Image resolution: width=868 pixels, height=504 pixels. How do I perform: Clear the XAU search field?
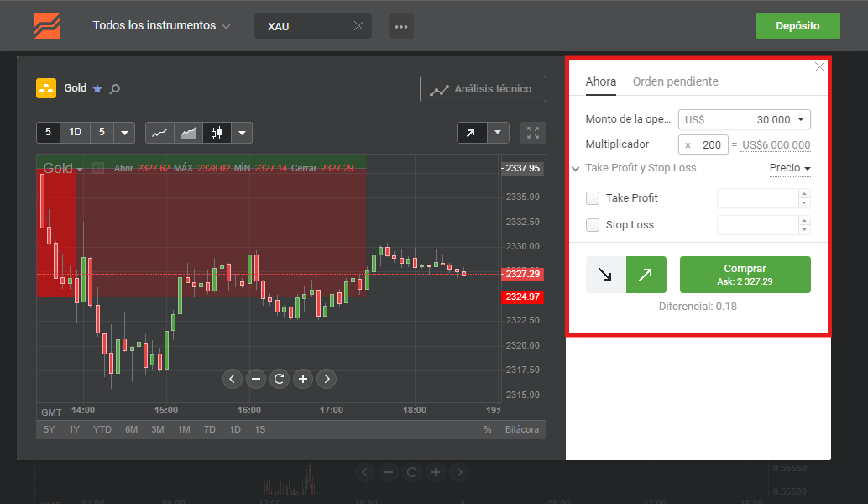click(358, 26)
